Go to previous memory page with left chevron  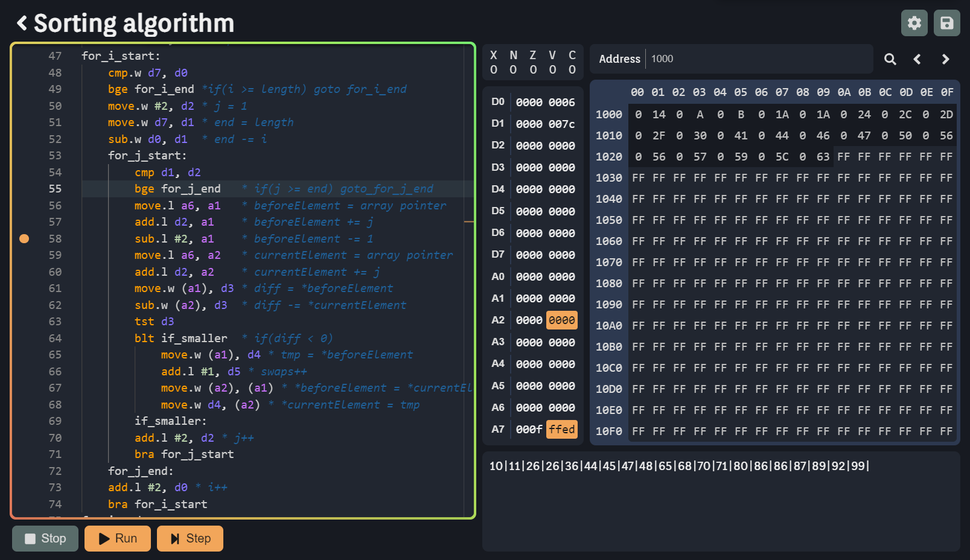pos(917,59)
